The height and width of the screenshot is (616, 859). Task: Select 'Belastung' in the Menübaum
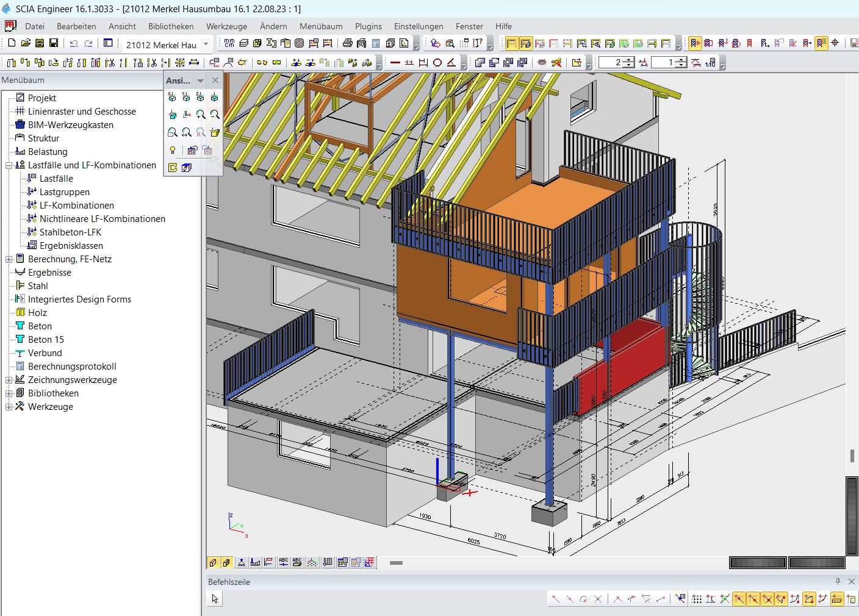point(48,152)
